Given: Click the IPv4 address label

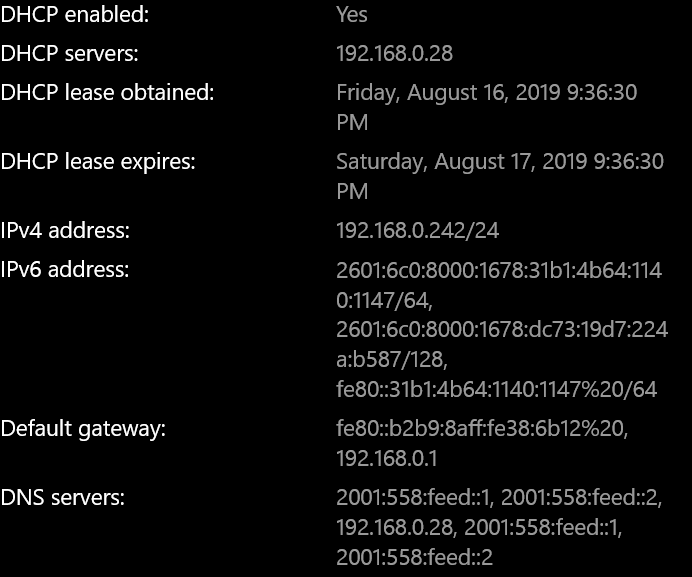Looking at the screenshot, I should 65,230.
